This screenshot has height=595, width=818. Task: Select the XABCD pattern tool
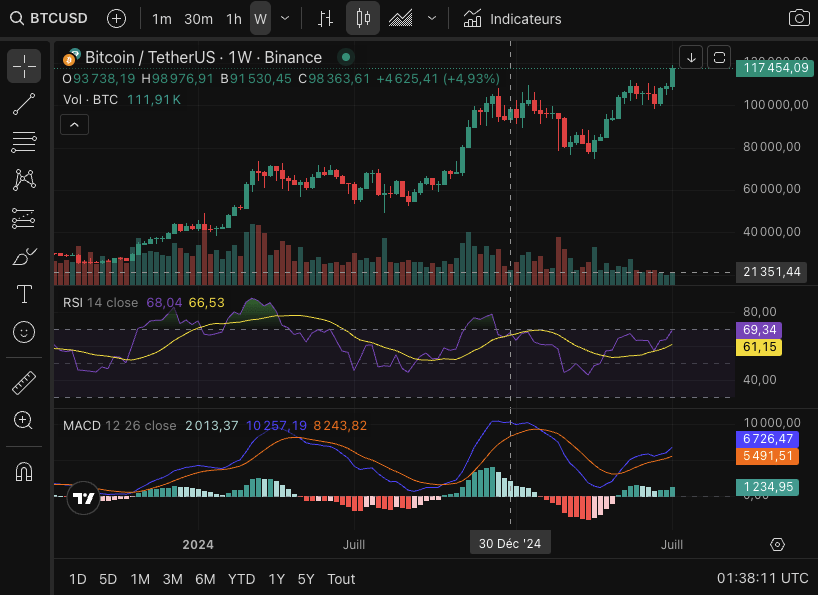(x=24, y=180)
